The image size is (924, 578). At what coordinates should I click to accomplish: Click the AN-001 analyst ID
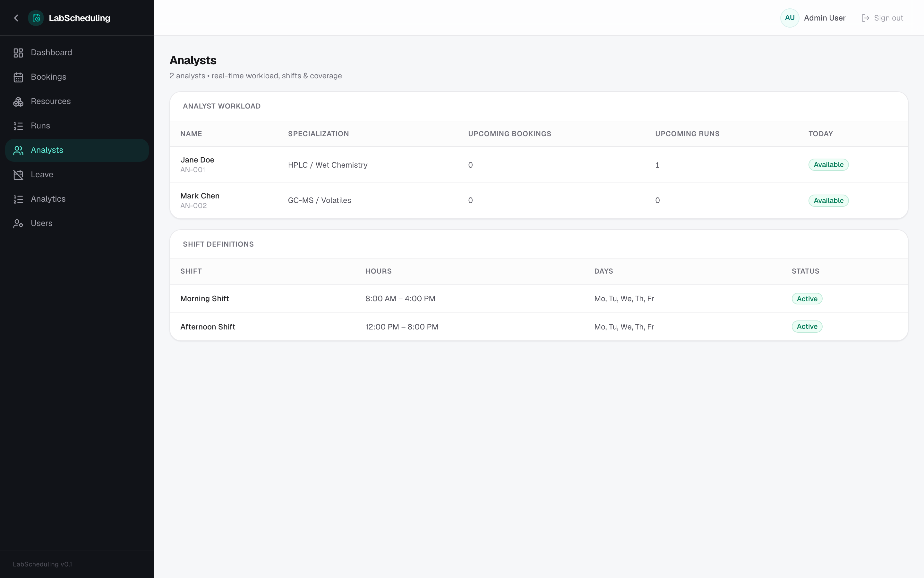pyautogui.click(x=193, y=170)
